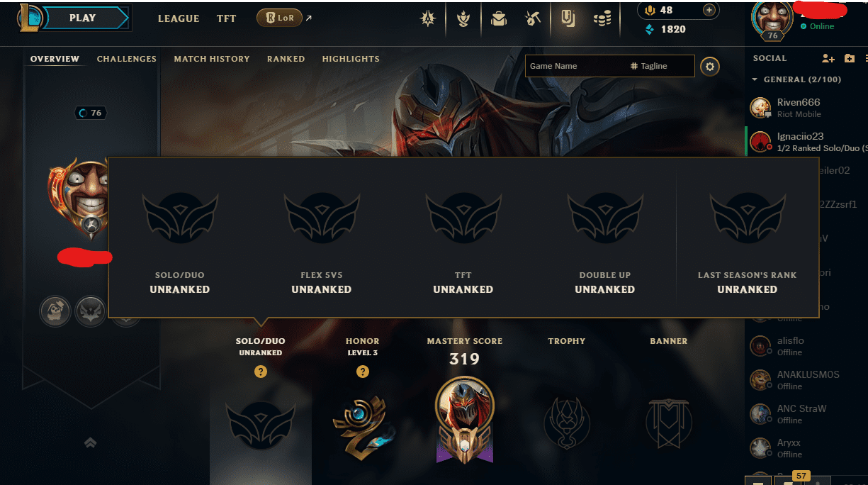
Task: Click the plus to purchase RP
Action: pyautogui.click(x=709, y=10)
